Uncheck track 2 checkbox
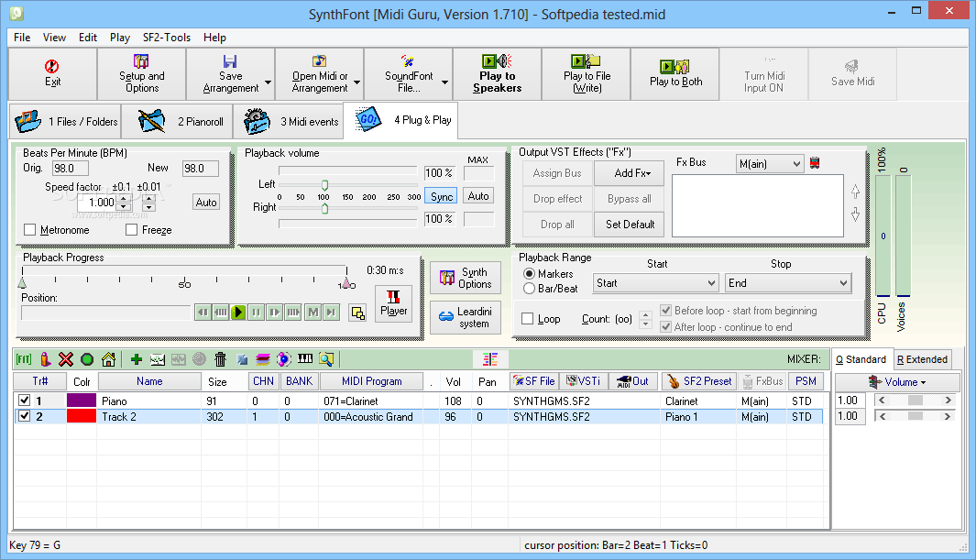The image size is (976, 560). (x=24, y=415)
